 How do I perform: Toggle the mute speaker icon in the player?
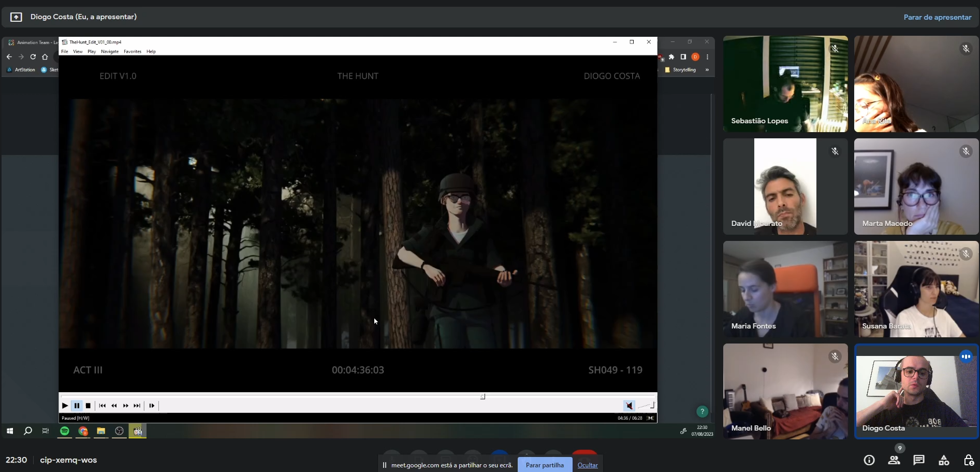[629, 406]
